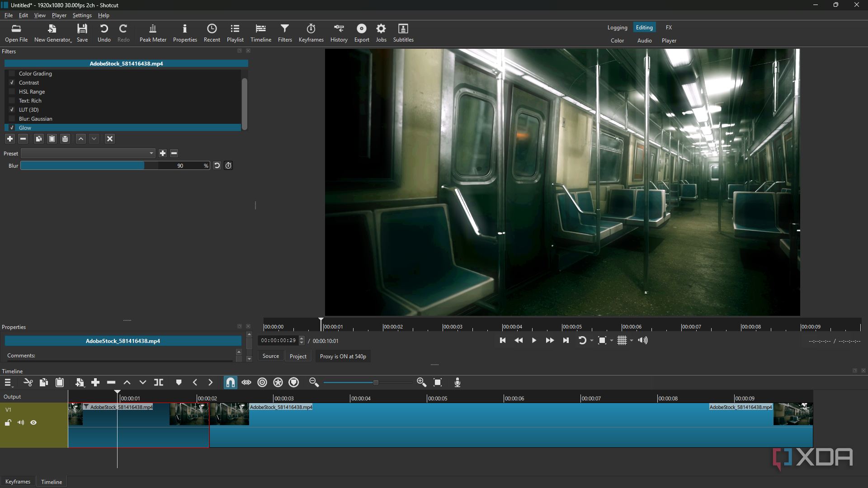Screen dimensions: 868x488
Task: Enable the Blur: Gaussian filter checkbox
Action: pyautogui.click(x=12, y=118)
